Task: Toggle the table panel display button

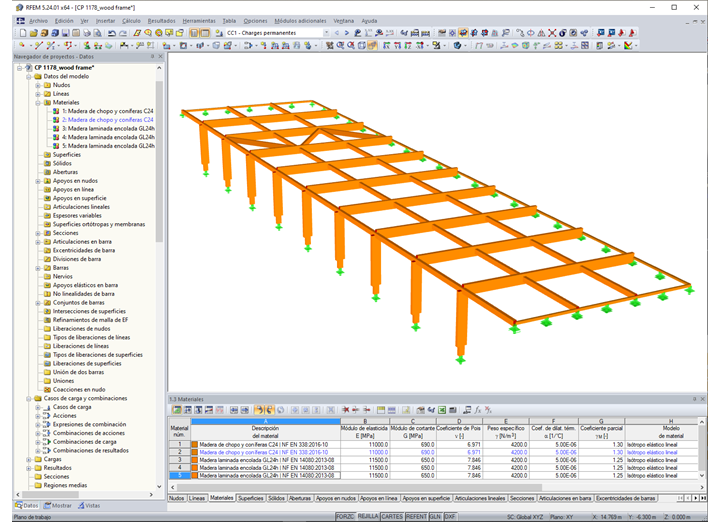Action: click(x=205, y=33)
